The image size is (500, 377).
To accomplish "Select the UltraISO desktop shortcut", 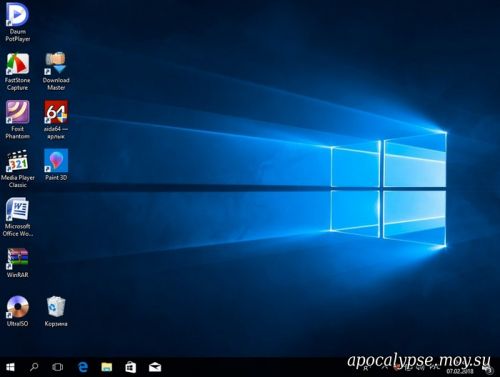I will click(18, 311).
